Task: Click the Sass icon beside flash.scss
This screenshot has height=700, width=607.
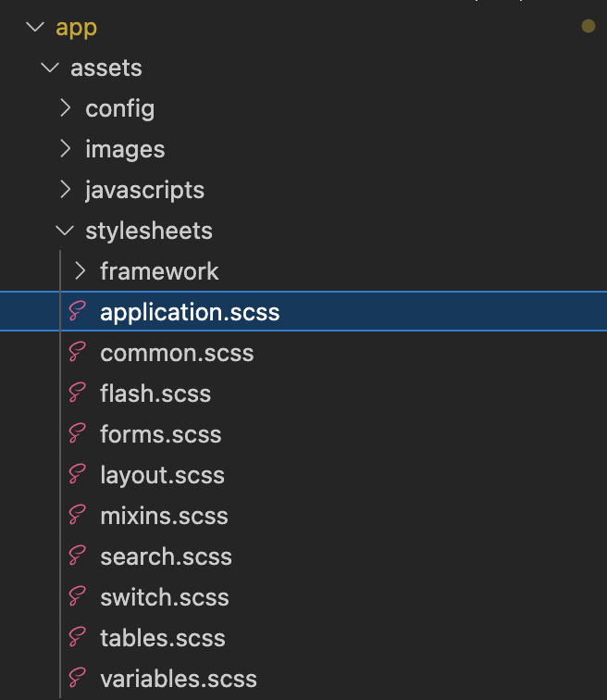Action: pos(78,394)
